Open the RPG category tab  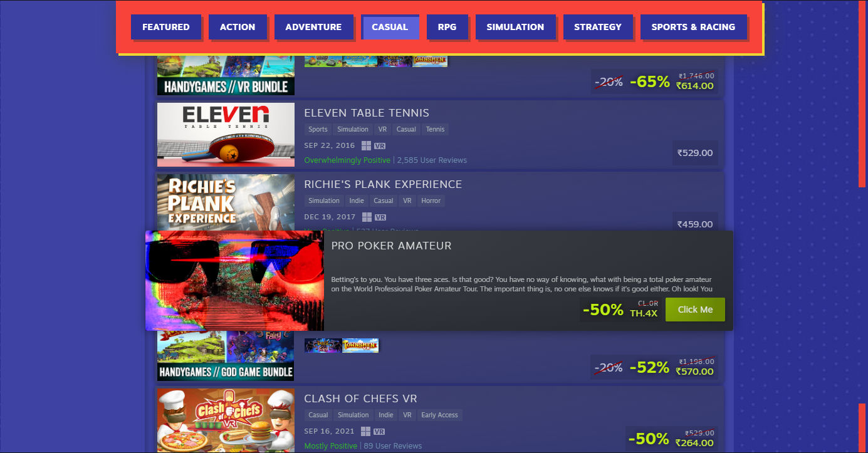(x=447, y=27)
